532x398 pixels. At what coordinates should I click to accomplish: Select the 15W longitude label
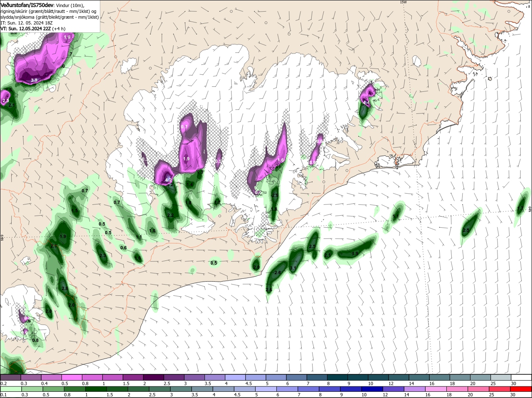pyautogui.click(x=403, y=2)
